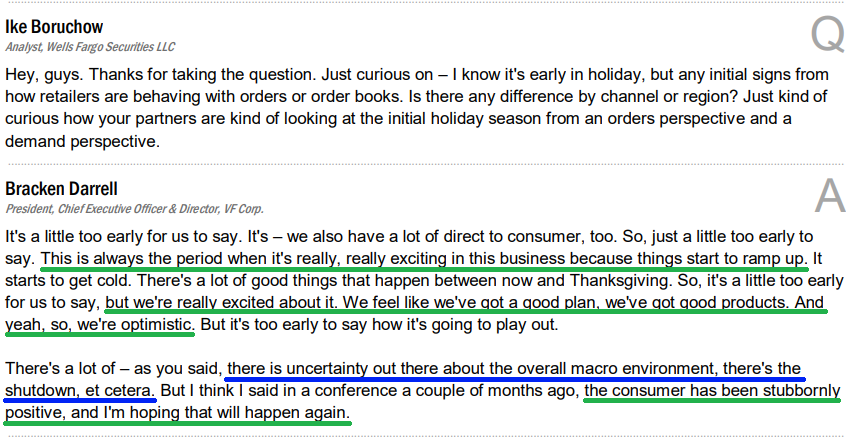Click the question opening "Hey, guys."
This screenshot has width=859, height=440.
44,75
